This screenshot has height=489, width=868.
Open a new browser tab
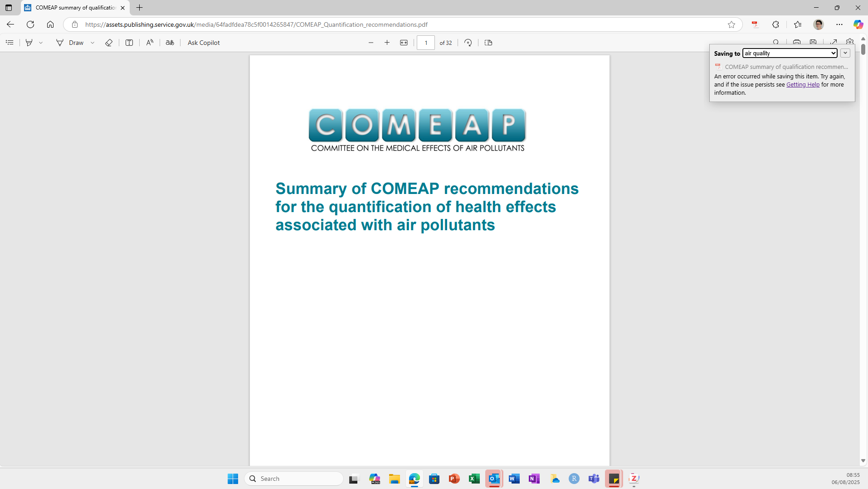(x=139, y=8)
